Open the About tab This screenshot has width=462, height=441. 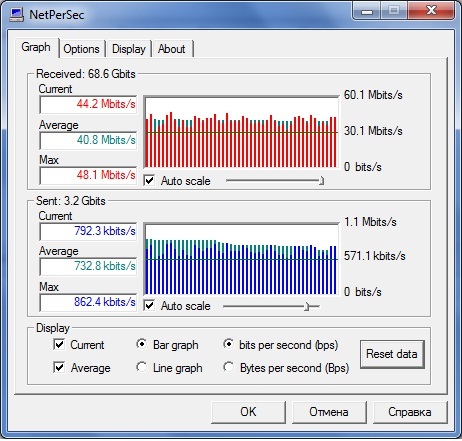(172, 49)
